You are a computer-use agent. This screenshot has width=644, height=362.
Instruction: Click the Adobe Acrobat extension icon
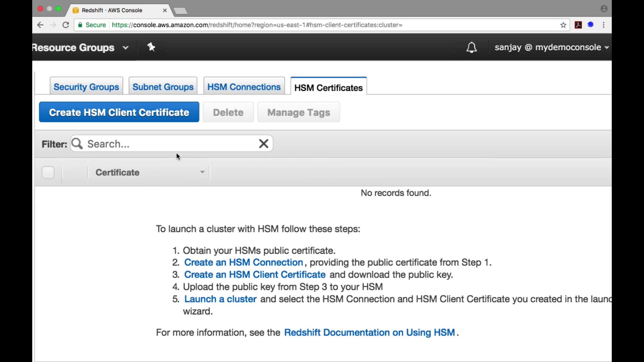pyautogui.click(x=578, y=25)
